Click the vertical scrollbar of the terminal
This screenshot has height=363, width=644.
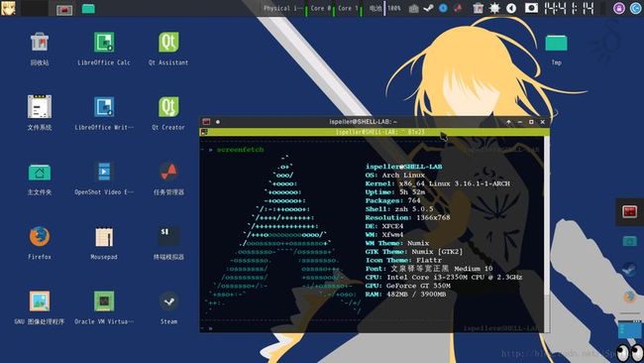tap(546, 233)
